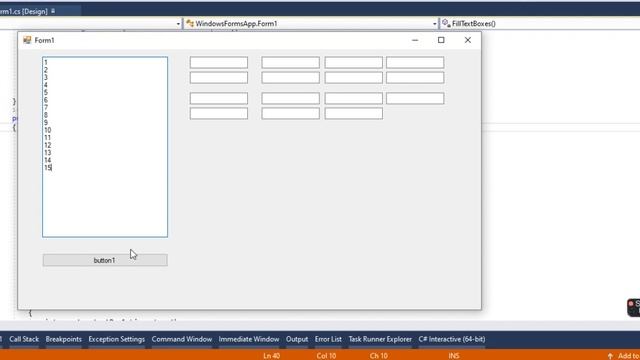The width and height of the screenshot is (640, 360).
Task: Click the second-row second textbox in the grid
Action: 291,78
